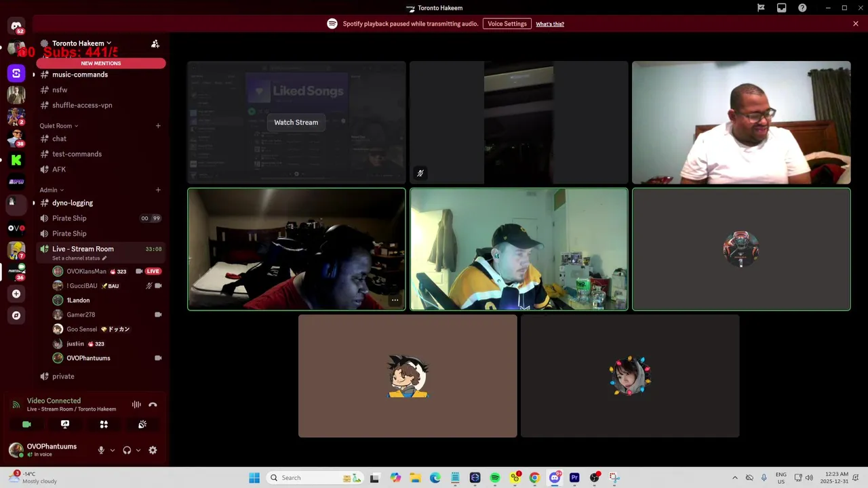The width and height of the screenshot is (868, 488).
Task: Deafen audio with headphones icon
Action: pyautogui.click(x=127, y=450)
